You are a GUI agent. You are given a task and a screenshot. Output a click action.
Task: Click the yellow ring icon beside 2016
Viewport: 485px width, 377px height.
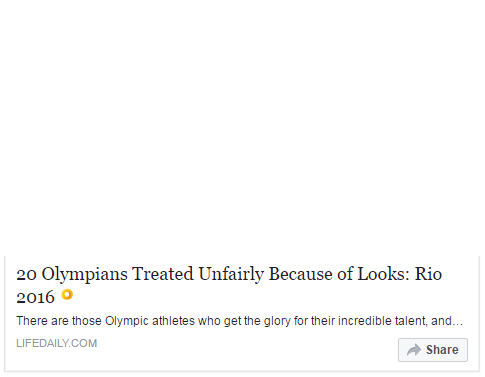point(67,295)
